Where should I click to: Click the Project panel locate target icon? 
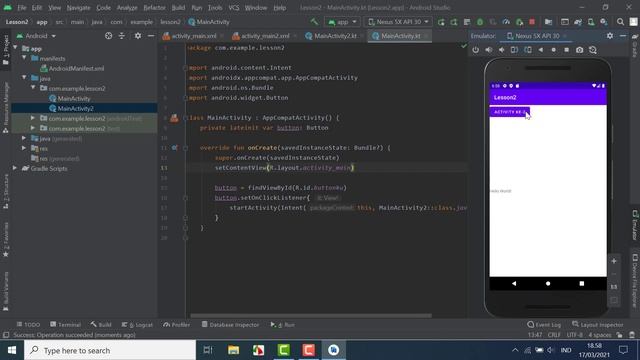click(x=109, y=36)
